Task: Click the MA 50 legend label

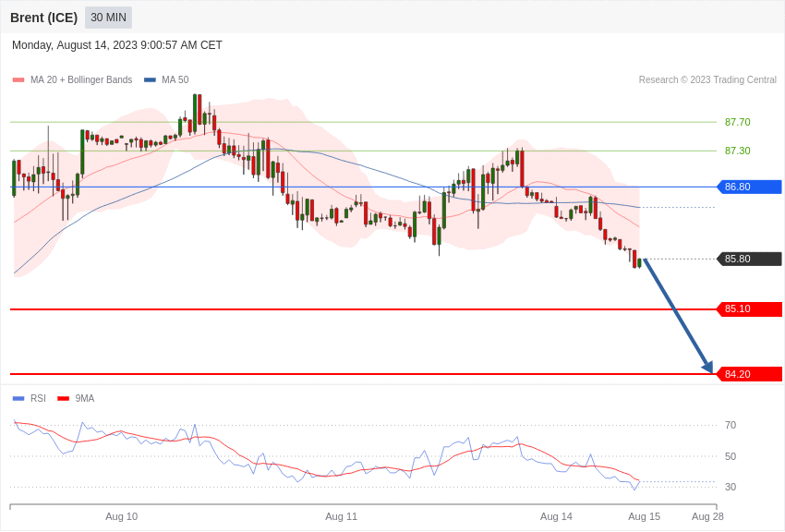Action: 175,79
